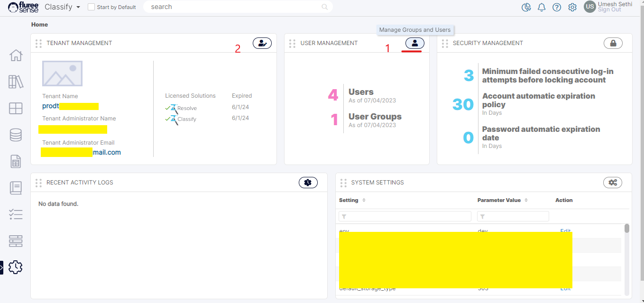The width and height of the screenshot is (644, 303).
Task: Open notifications bell in top bar
Action: tap(541, 7)
